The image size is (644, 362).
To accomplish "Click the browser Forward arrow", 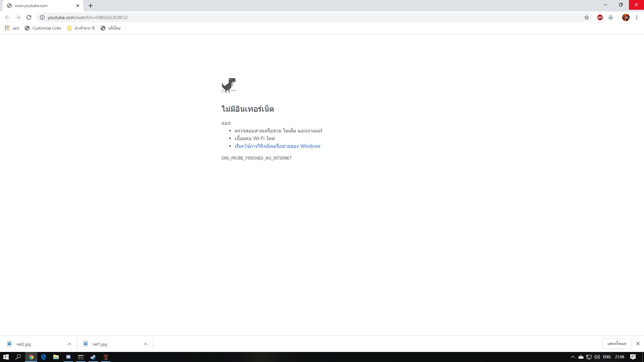I will (x=18, y=17).
